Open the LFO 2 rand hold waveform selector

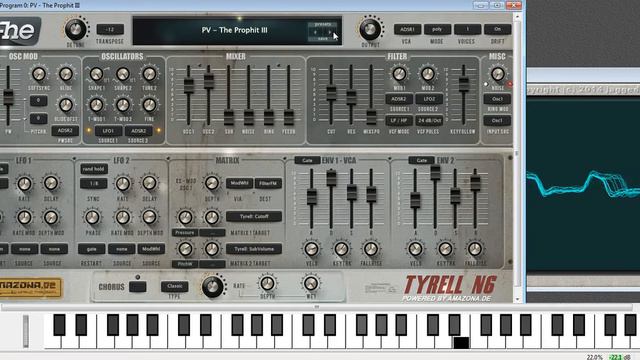click(x=94, y=169)
